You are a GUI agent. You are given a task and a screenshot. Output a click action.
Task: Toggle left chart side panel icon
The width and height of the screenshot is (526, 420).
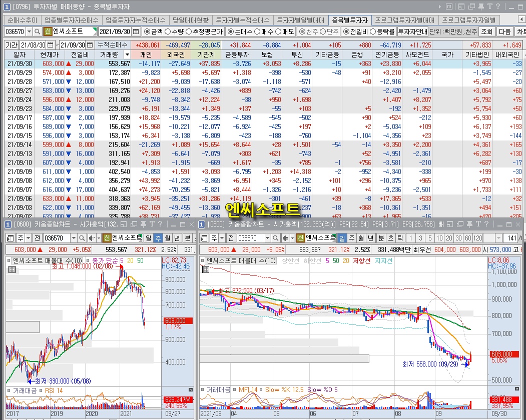click(x=10, y=238)
